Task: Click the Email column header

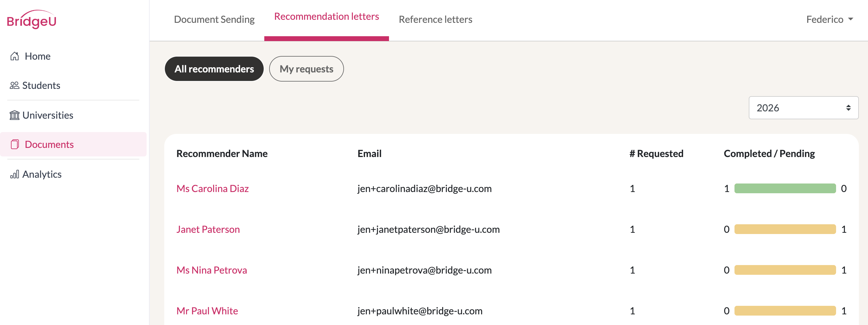Action: point(369,153)
